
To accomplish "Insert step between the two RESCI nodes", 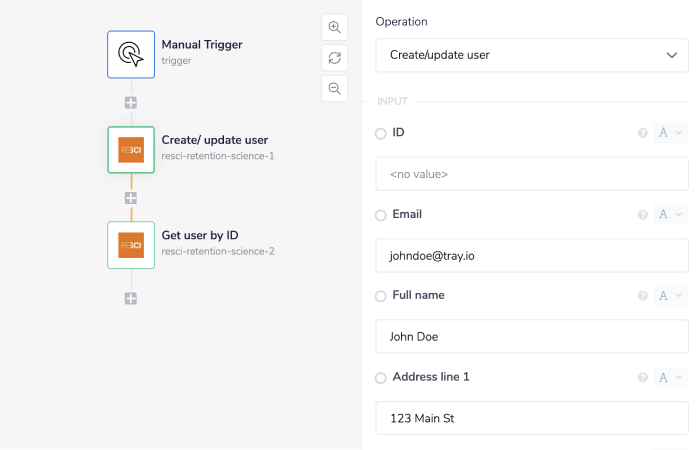I will (131, 198).
